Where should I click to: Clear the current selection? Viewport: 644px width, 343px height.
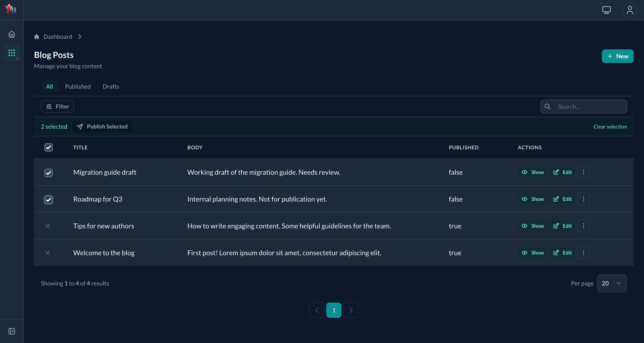pyautogui.click(x=610, y=127)
